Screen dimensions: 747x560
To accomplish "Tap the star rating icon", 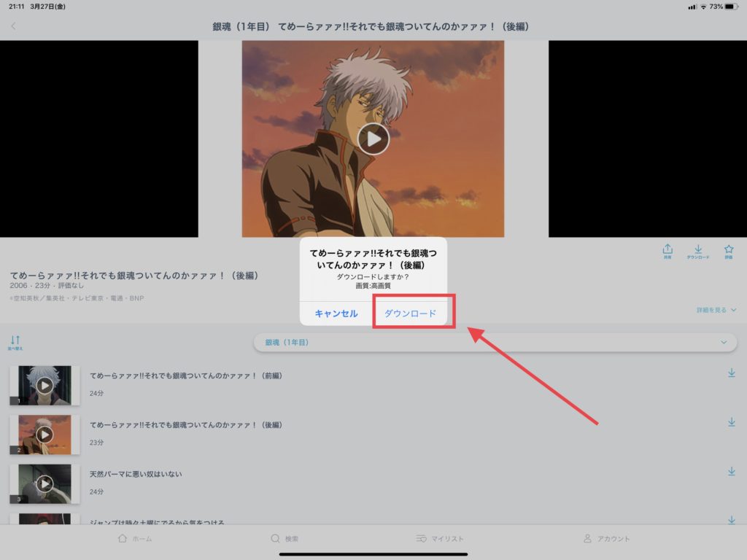I will (x=729, y=252).
